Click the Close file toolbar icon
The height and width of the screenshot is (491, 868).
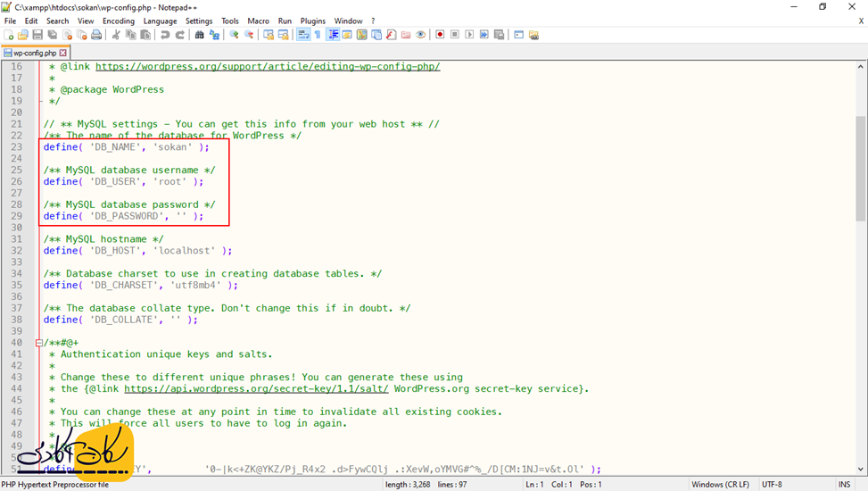coord(67,35)
